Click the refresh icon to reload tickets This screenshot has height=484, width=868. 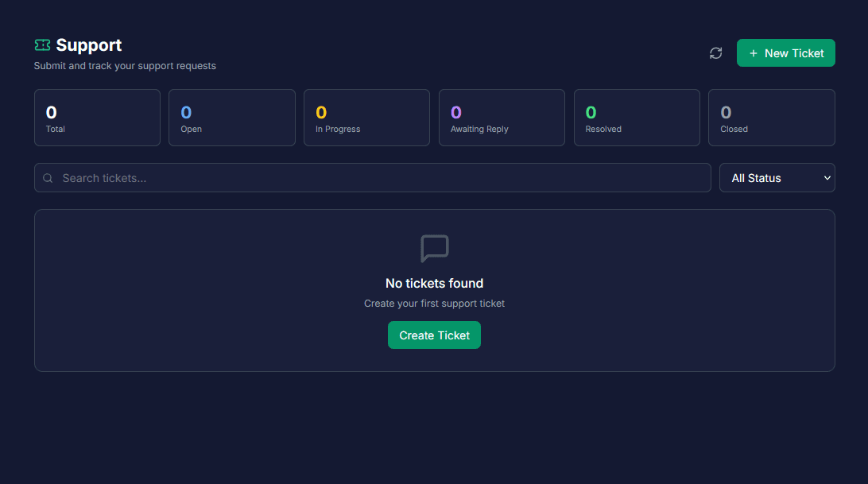tap(715, 52)
